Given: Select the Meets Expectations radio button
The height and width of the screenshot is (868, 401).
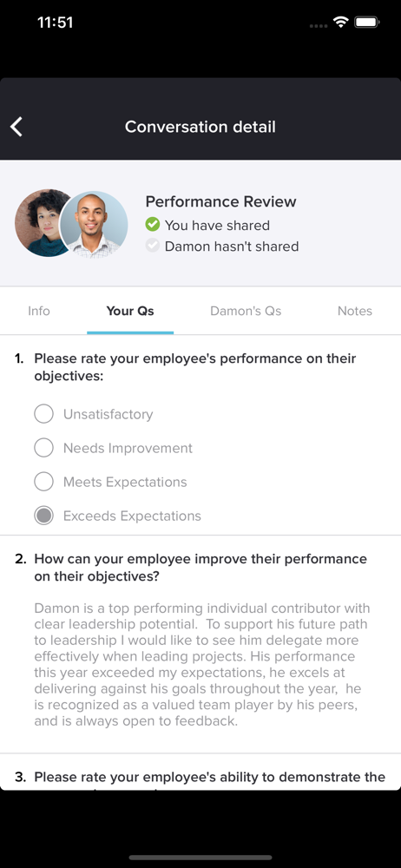Looking at the screenshot, I should point(43,482).
